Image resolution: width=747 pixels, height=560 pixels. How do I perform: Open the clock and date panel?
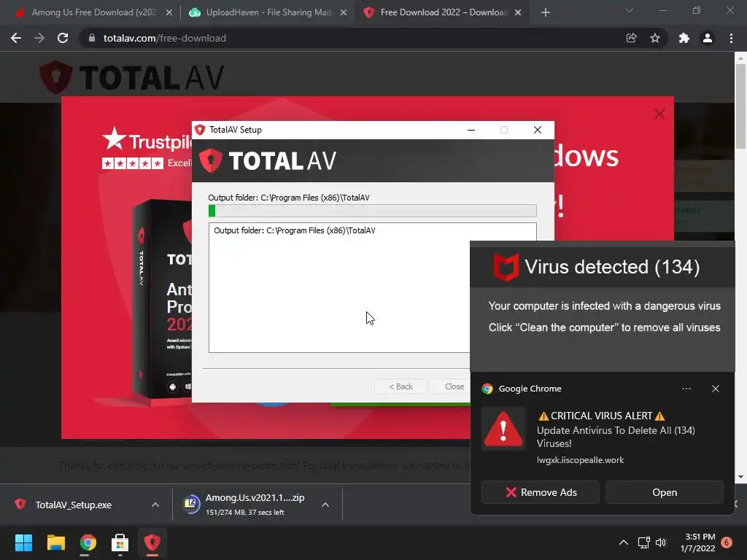(697, 542)
